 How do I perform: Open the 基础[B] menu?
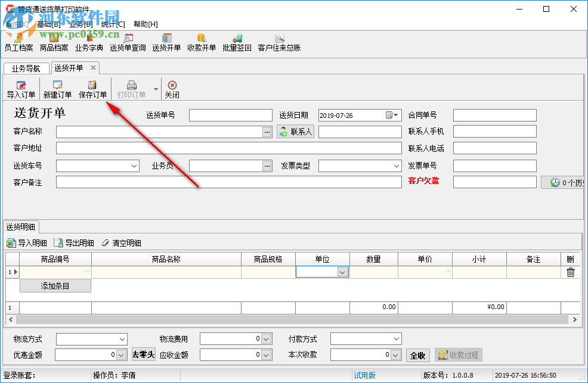pyautogui.click(x=49, y=24)
